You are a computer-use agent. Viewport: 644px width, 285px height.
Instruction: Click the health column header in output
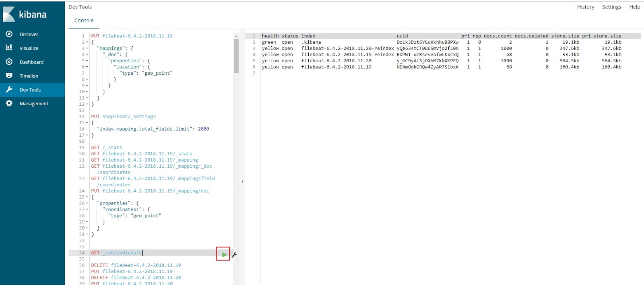point(270,36)
